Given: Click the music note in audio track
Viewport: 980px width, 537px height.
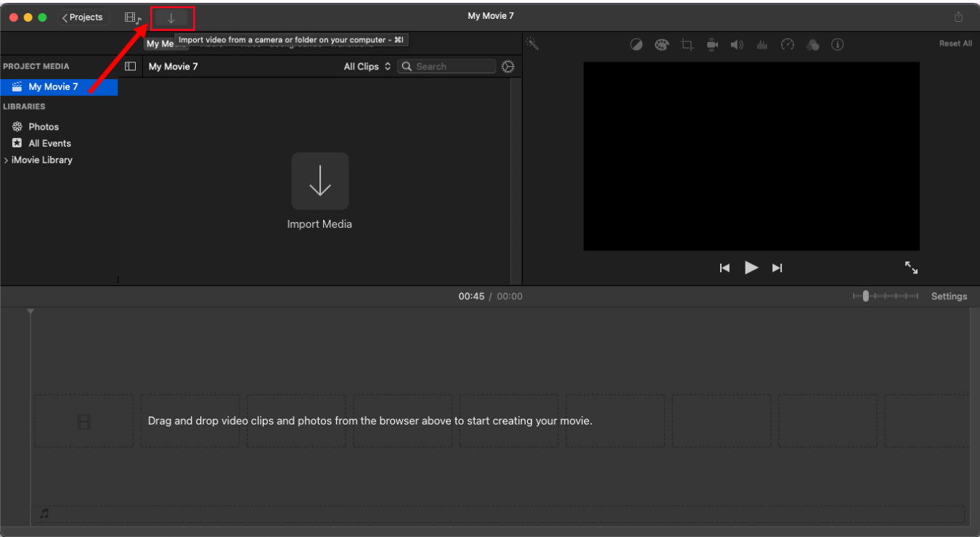Looking at the screenshot, I should (44, 514).
